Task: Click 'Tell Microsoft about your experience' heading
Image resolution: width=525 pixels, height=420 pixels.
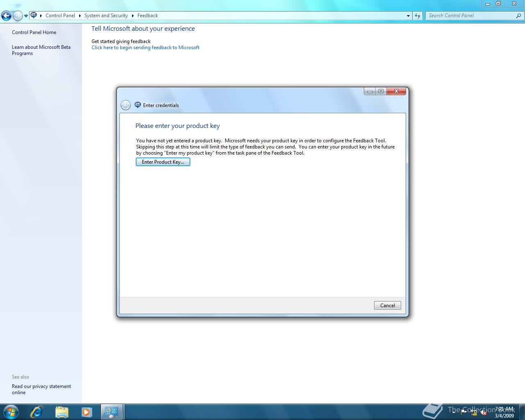Action: [x=143, y=29]
